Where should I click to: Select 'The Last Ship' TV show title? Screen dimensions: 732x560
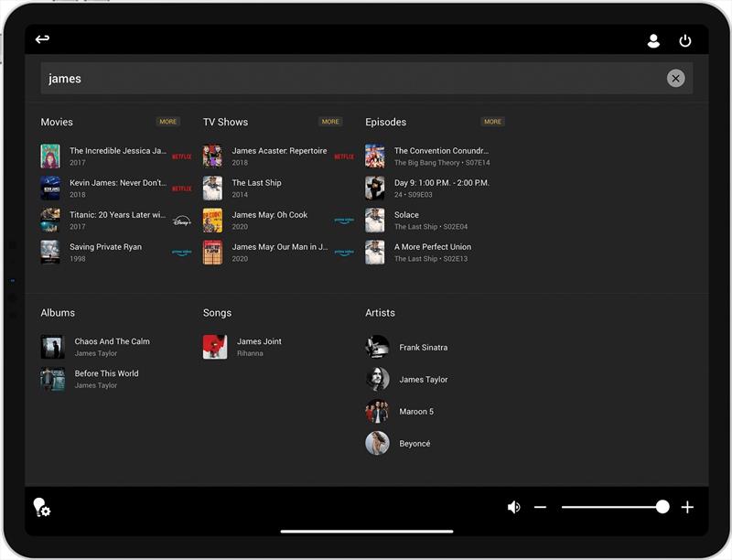click(x=257, y=183)
